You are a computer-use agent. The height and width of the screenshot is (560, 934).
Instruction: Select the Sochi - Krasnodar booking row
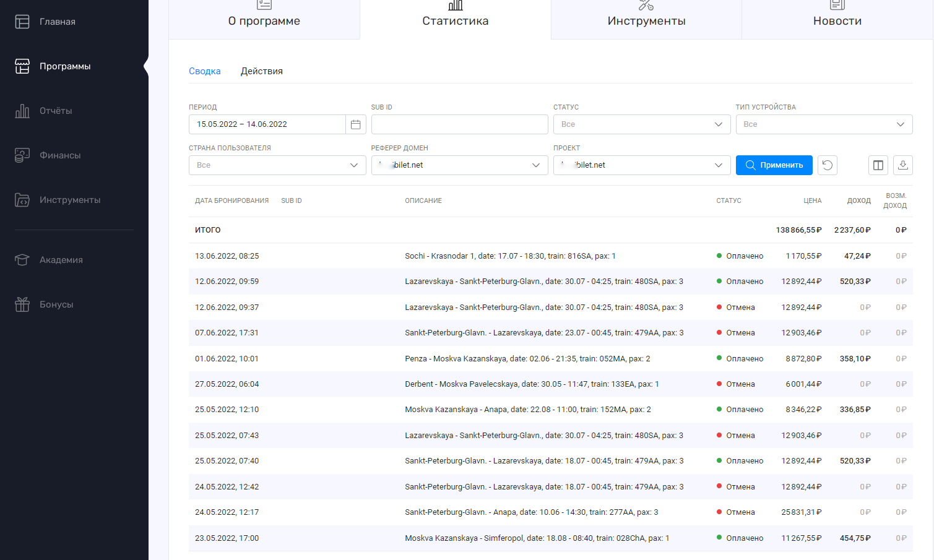coord(509,256)
